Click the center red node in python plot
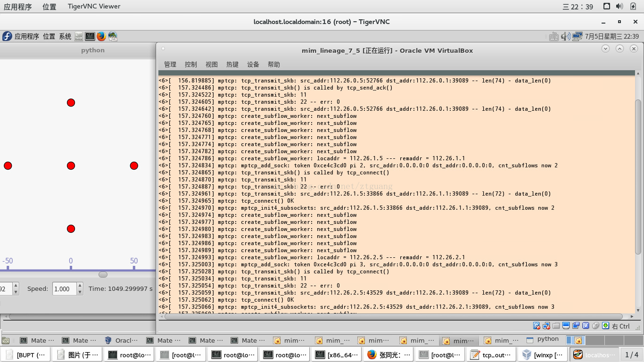This screenshot has width=644, height=362. coord(71,166)
